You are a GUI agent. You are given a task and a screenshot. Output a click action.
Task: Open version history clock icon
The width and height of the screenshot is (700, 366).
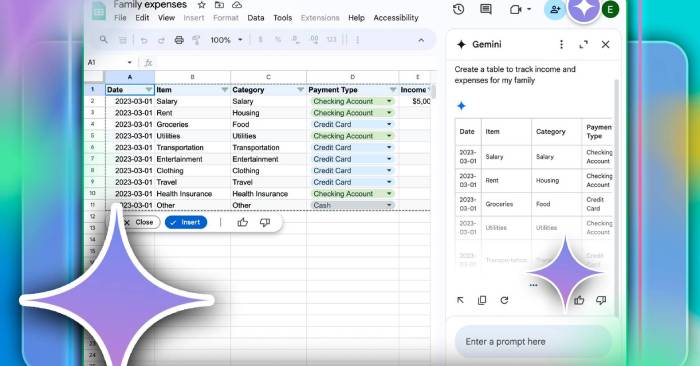pos(458,9)
